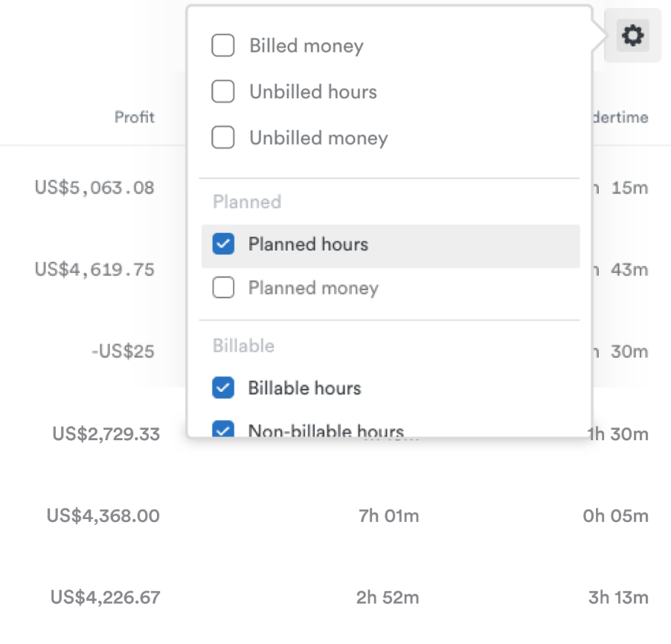Image resolution: width=671 pixels, height=644 pixels.
Task: Click the 7h 01m time value
Action: (x=388, y=515)
